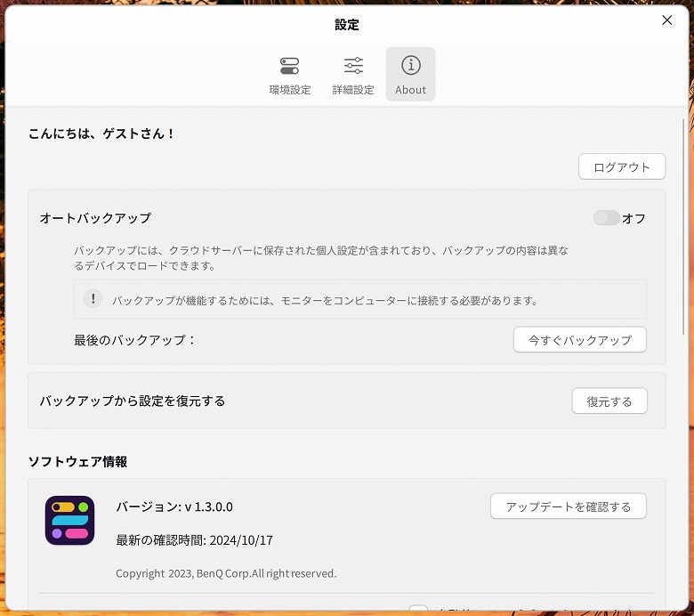This screenshot has width=694, height=616.
Task: Click the BenQ Corp copyright notice
Action: (226, 573)
